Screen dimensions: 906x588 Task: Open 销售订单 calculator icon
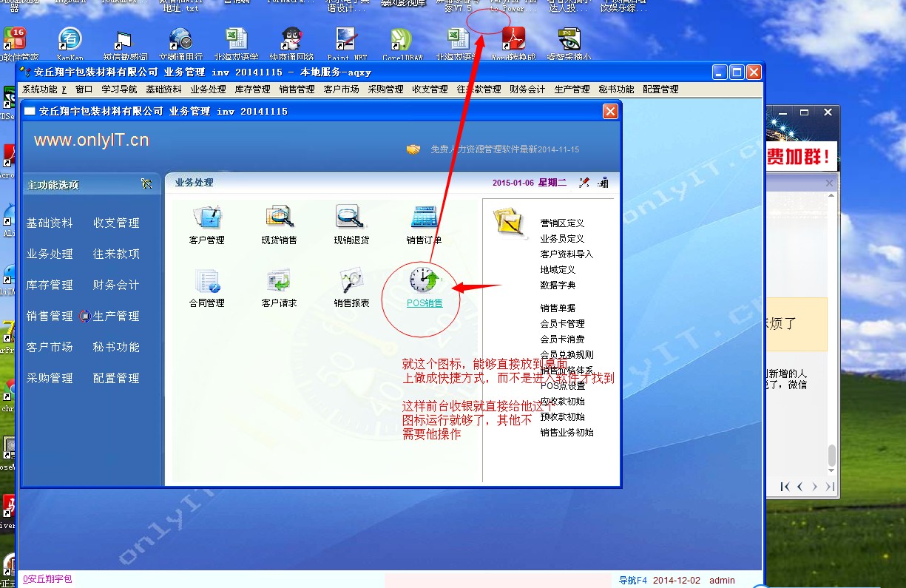click(x=424, y=217)
